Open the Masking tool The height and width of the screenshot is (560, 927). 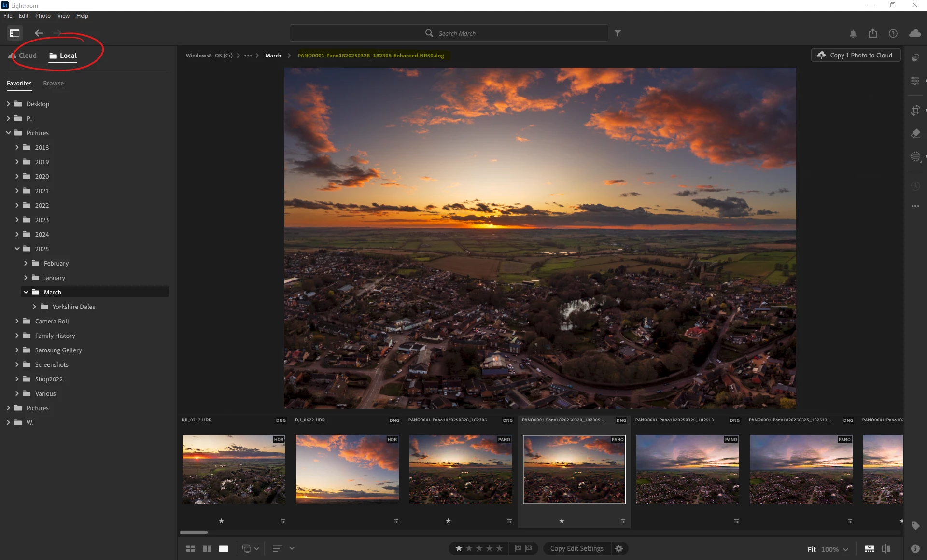[915, 157]
